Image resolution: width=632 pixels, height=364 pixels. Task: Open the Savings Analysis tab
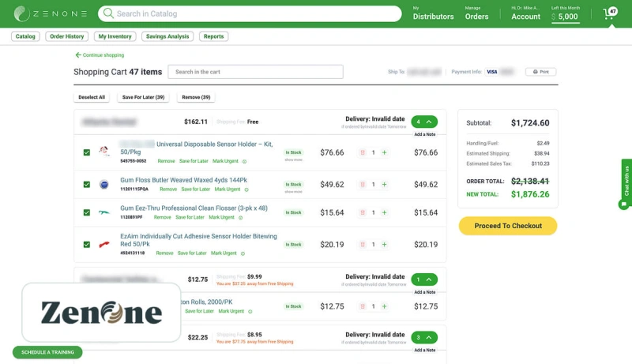167,36
